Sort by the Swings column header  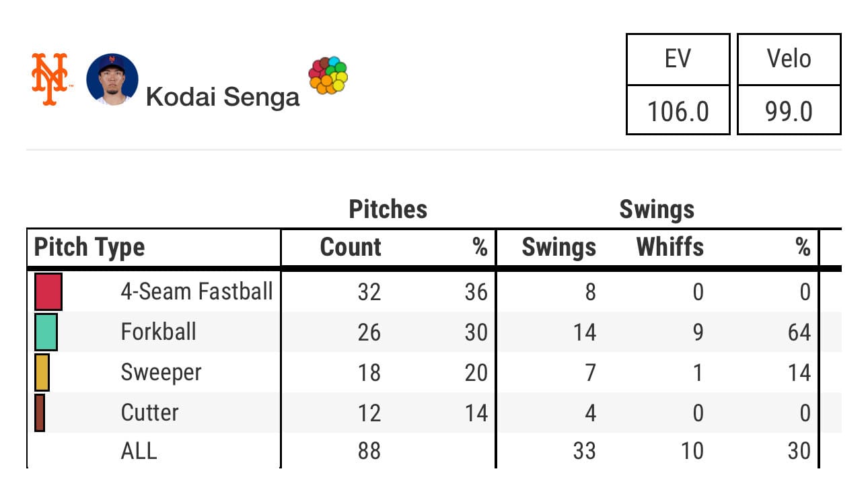(x=559, y=247)
